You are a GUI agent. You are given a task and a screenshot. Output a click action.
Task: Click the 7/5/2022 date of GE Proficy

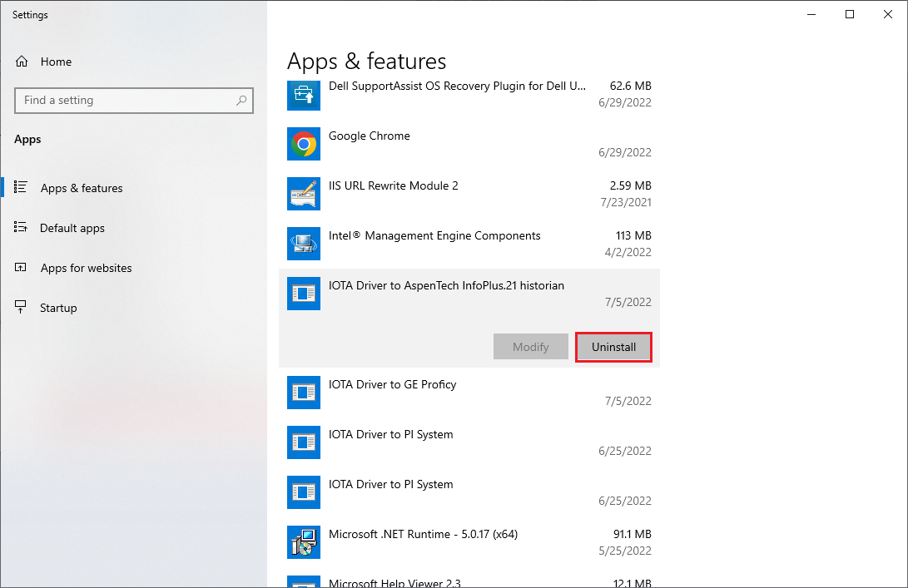pos(628,401)
